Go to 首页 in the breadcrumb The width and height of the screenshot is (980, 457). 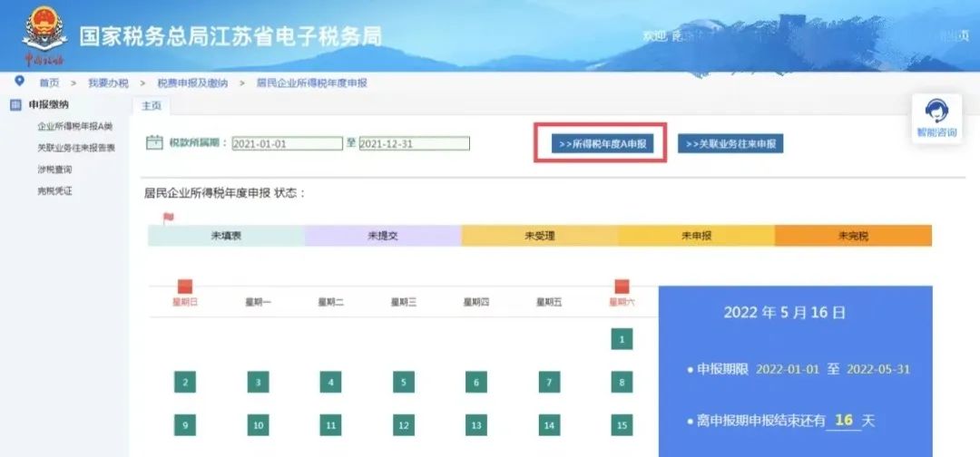49,83
